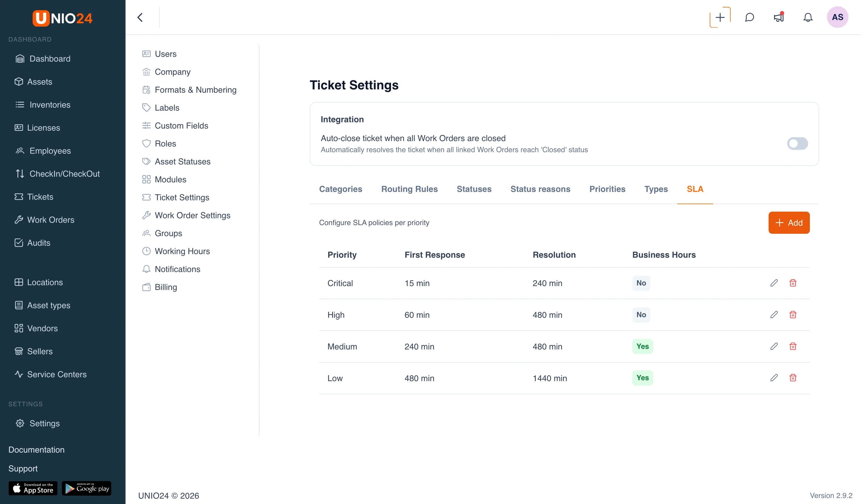Delete the High SLA policy
The image size is (861, 504).
(793, 315)
